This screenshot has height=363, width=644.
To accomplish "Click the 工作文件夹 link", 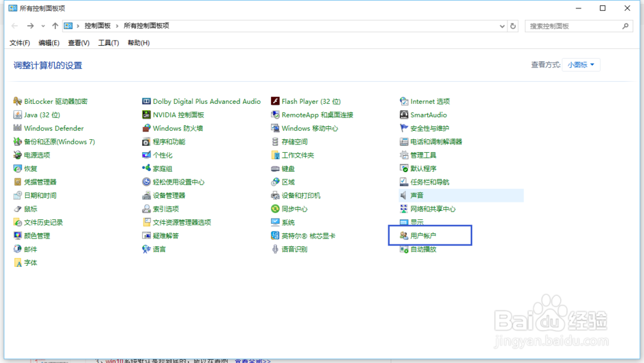I will (x=298, y=155).
